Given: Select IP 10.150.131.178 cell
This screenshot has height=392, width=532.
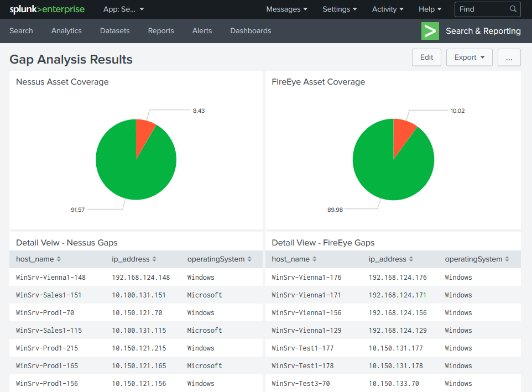Looking at the screenshot, I should 396,365.
